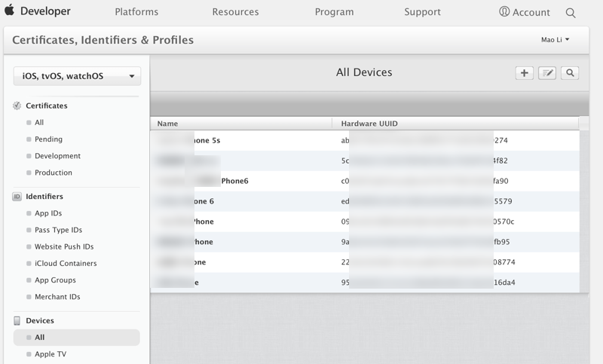Click the search devices magnifier icon
The image size is (603, 364).
[571, 73]
